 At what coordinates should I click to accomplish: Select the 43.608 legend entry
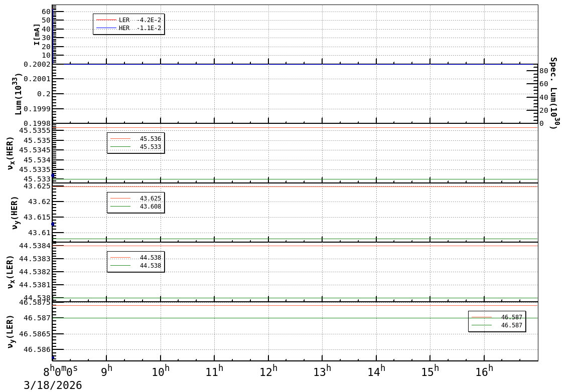[x=135, y=207]
